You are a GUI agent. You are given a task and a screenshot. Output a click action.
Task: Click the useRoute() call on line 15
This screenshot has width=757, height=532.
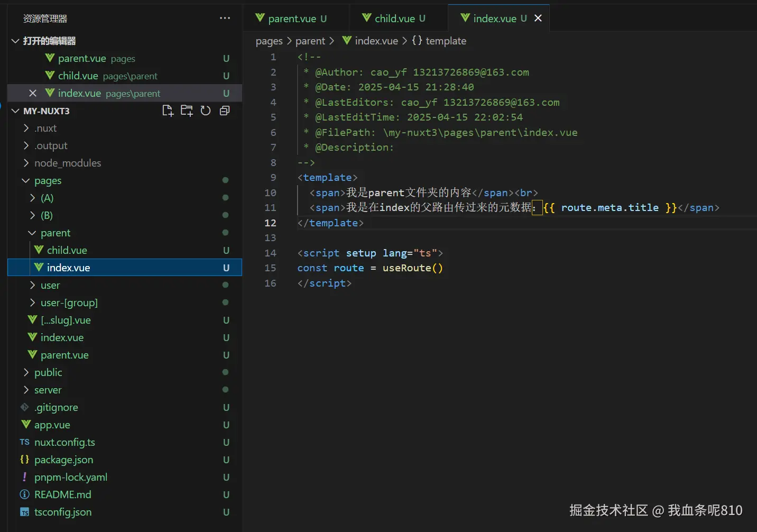tap(413, 268)
